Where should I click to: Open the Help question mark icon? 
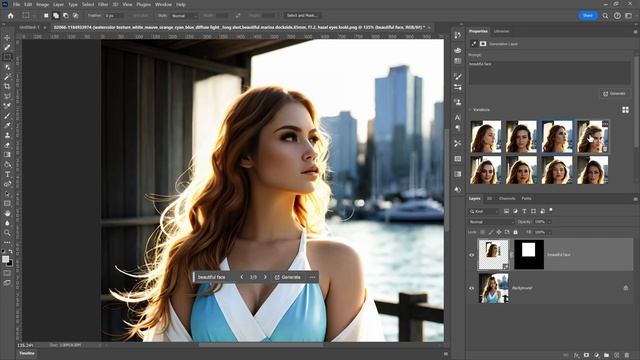point(617,16)
